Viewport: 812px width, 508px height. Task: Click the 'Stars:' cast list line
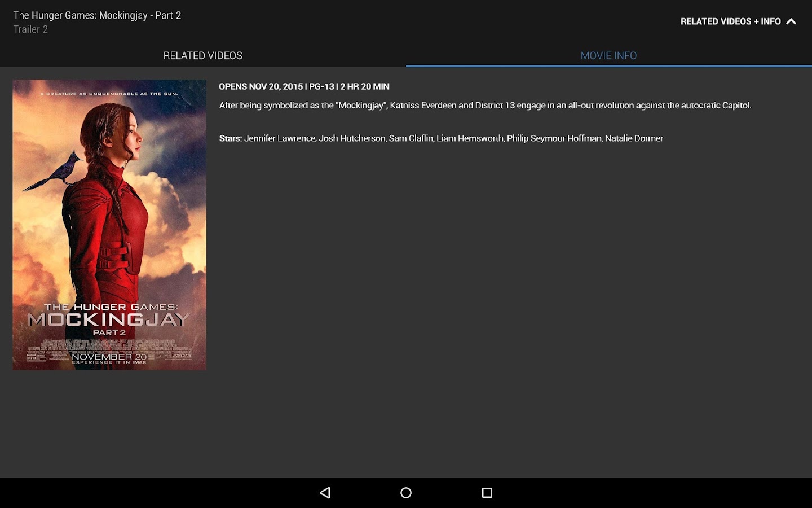coord(441,138)
